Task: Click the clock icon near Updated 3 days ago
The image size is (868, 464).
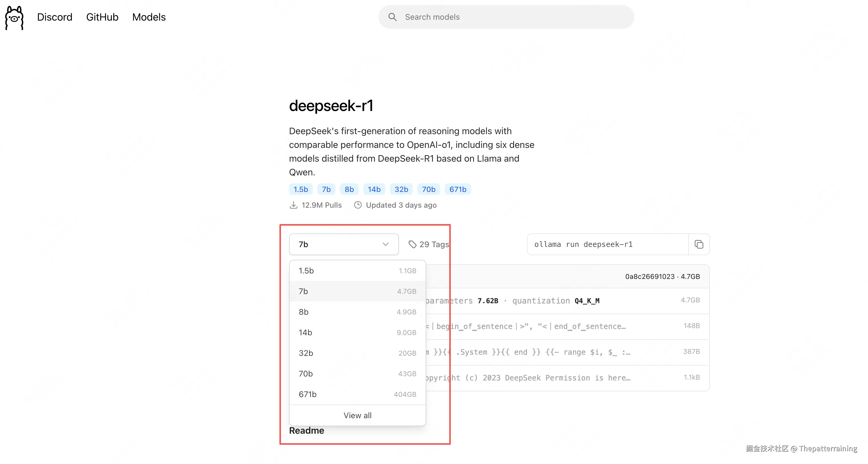Action: coord(358,205)
